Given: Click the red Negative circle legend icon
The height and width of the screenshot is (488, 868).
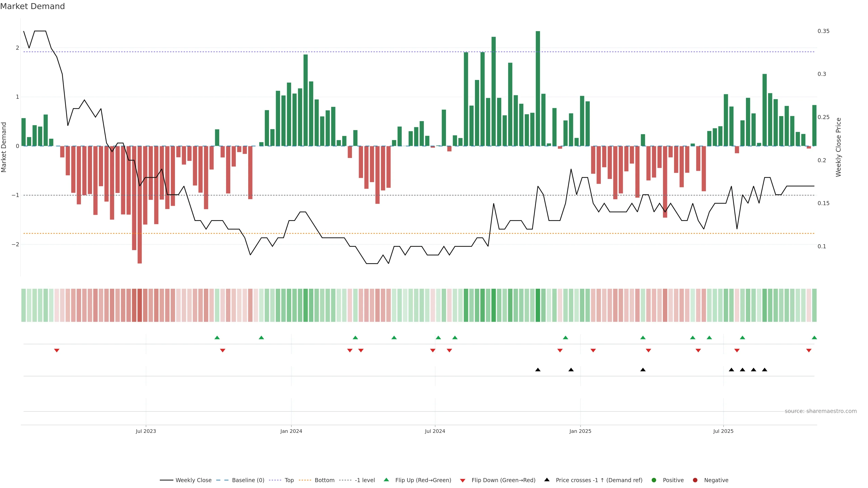Looking at the screenshot, I should coord(695,480).
